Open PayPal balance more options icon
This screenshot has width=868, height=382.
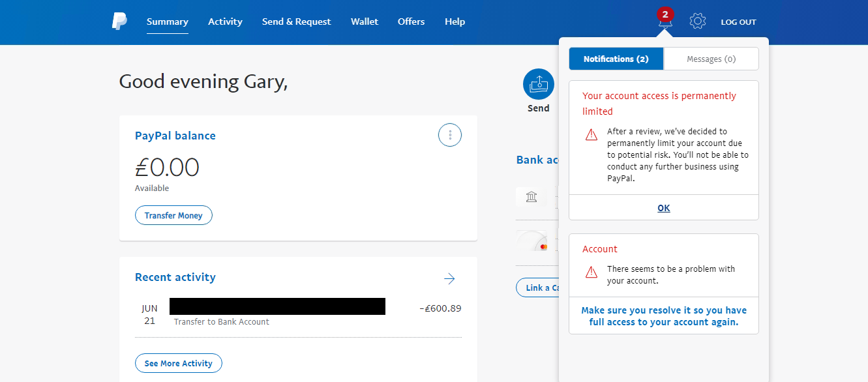click(x=450, y=135)
